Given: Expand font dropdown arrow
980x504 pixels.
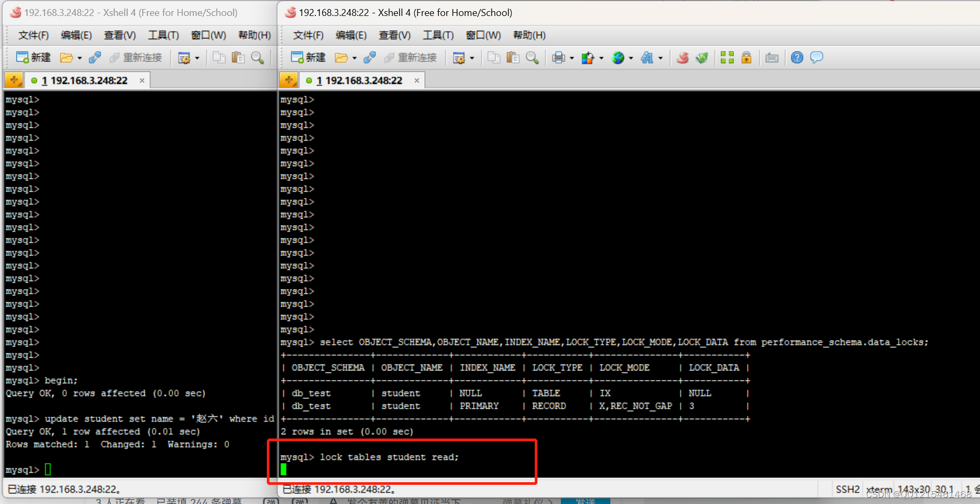Looking at the screenshot, I should (660, 58).
